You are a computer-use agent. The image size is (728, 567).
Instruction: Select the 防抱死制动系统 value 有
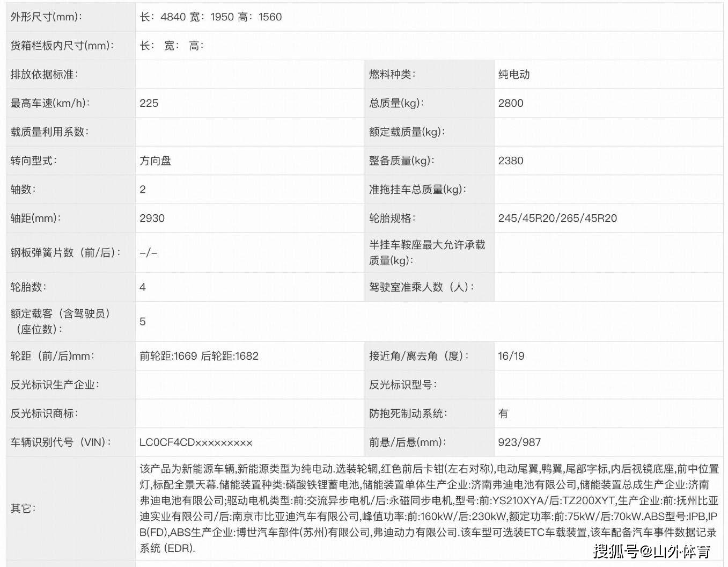click(x=503, y=413)
